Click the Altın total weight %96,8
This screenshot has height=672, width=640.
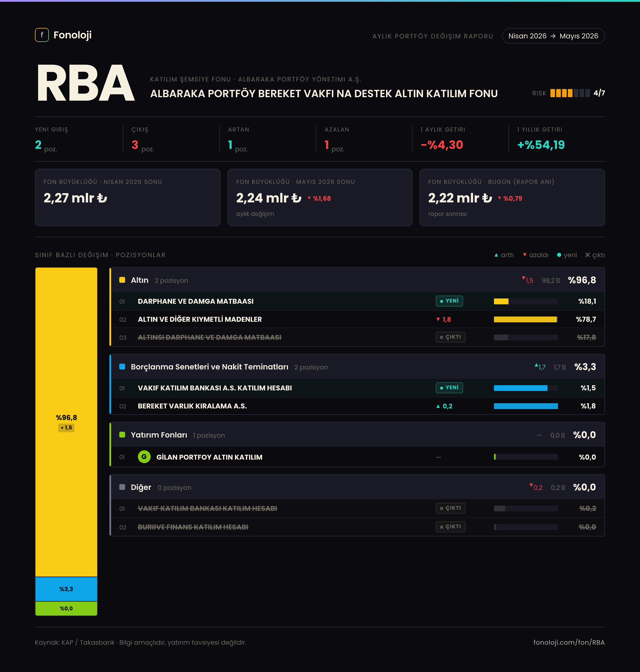tap(582, 280)
